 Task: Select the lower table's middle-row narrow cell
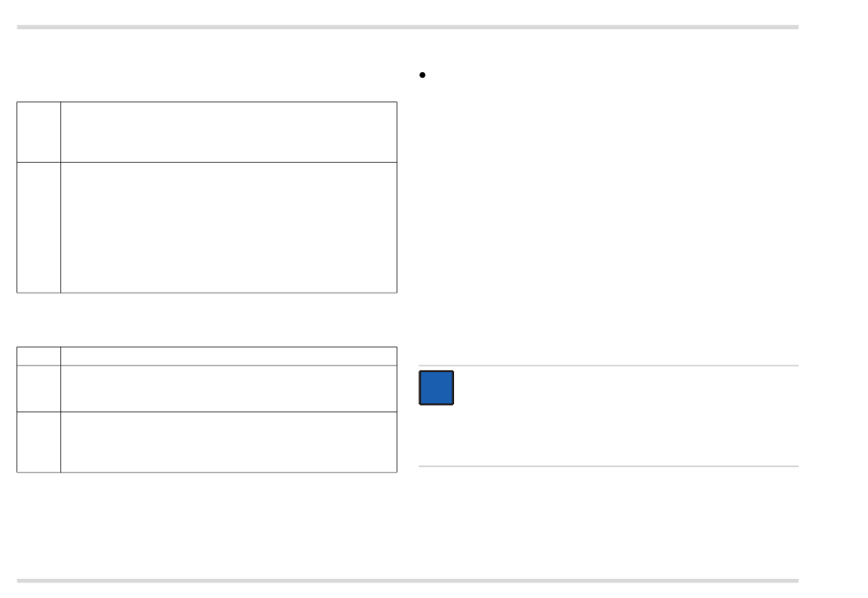[38, 389]
